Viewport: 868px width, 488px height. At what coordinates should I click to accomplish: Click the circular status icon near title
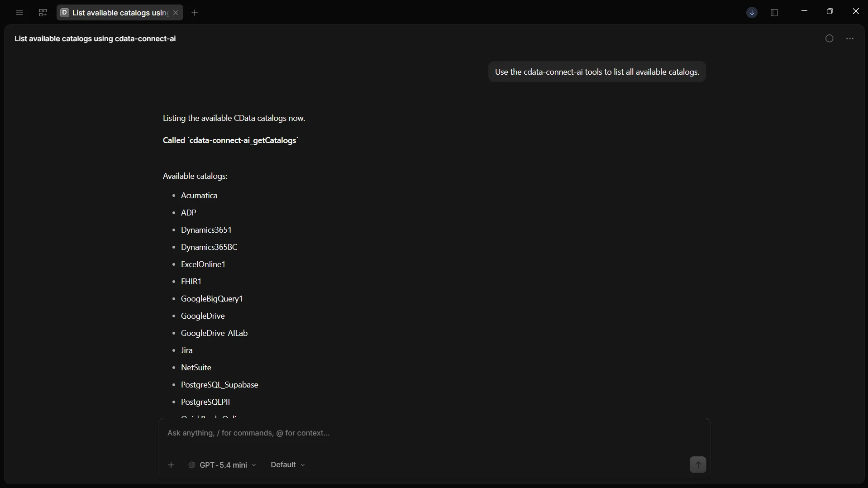tap(830, 39)
